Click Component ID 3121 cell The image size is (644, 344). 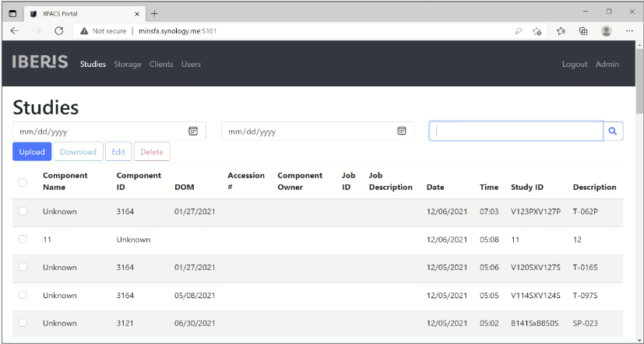tap(125, 323)
